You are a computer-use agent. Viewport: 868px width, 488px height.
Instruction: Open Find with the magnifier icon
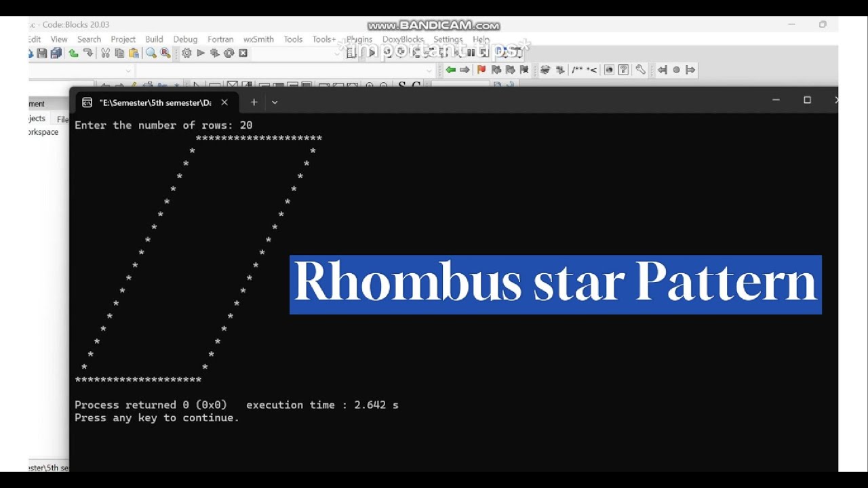pos(151,53)
